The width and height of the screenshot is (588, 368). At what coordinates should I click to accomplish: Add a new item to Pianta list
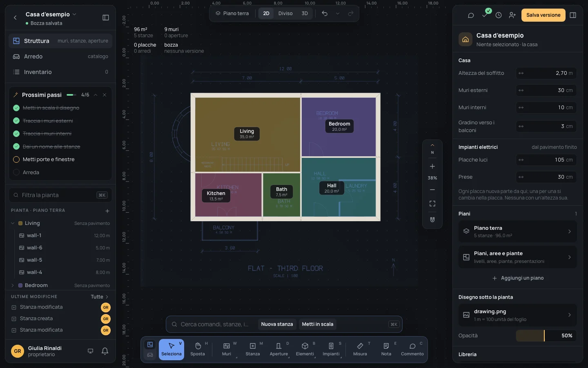tap(107, 211)
